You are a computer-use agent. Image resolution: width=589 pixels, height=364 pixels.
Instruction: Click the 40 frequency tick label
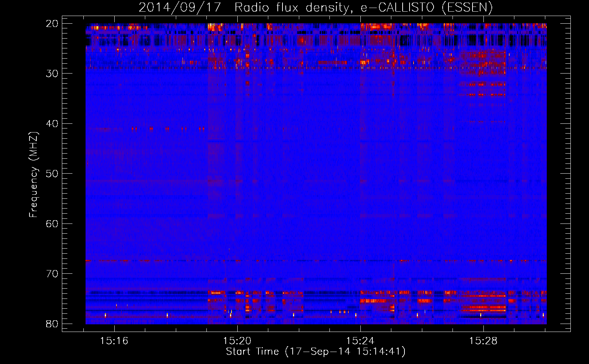[52, 124]
